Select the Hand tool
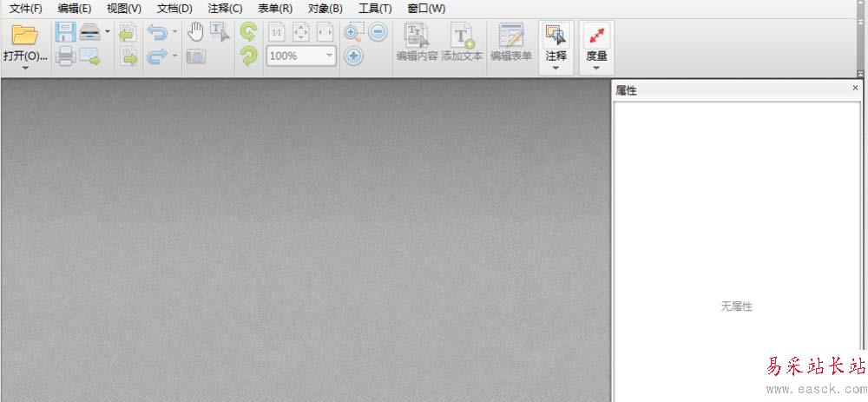The width and height of the screenshot is (868, 402). coord(194,32)
